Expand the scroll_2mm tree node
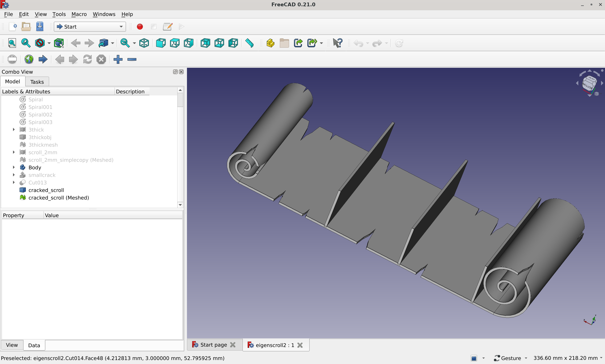605x364 pixels. click(14, 152)
